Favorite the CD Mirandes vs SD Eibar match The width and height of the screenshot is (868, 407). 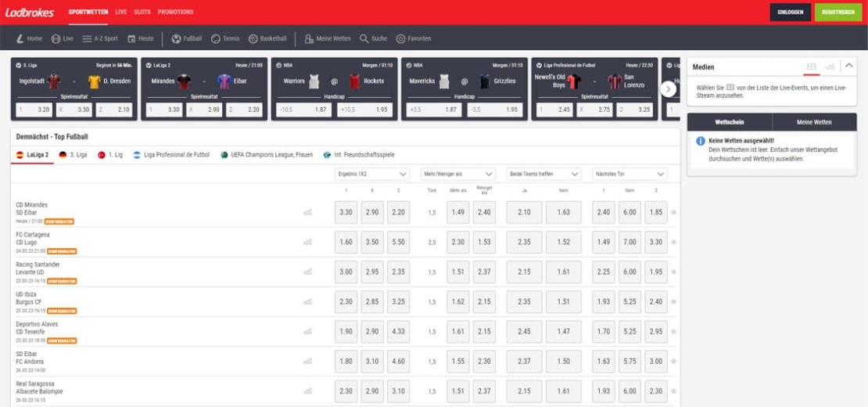(x=674, y=212)
